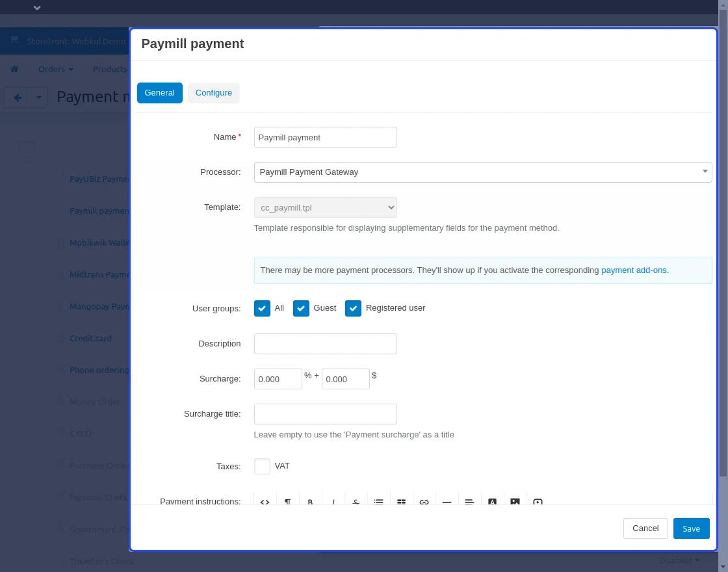This screenshot has height=572, width=728.
Task: Toggle bold in payment instructions editor
Action: point(310,501)
